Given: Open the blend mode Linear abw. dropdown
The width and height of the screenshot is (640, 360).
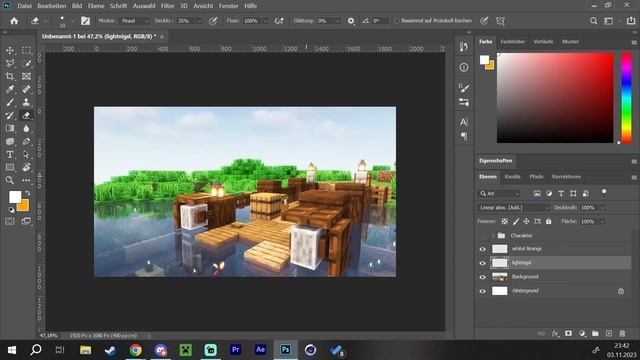Looking at the screenshot, I should click(x=513, y=208).
